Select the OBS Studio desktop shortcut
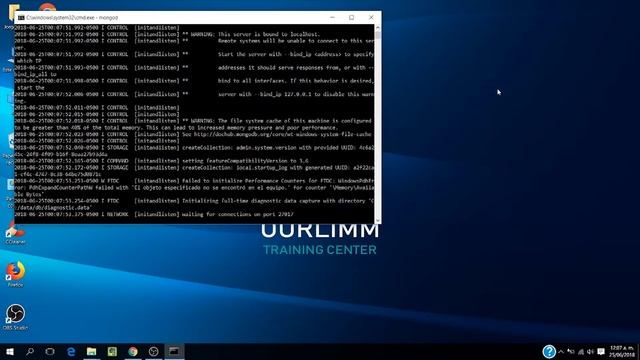 click(x=15, y=317)
